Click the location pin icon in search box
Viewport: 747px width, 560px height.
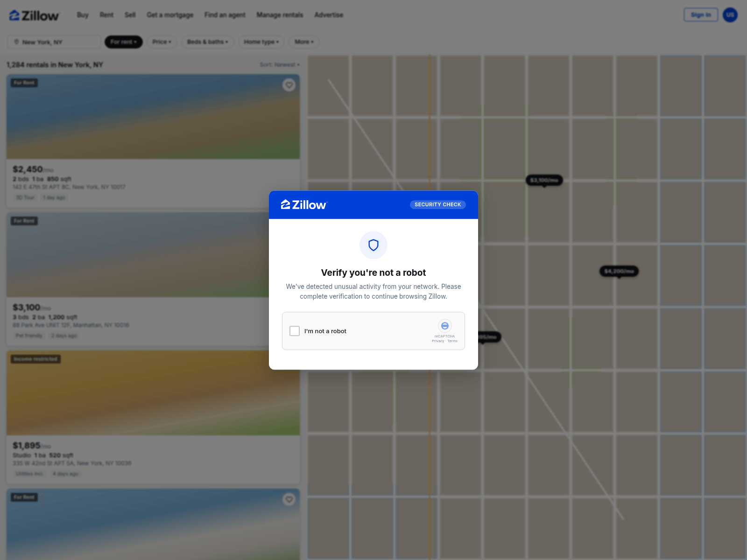coord(17,42)
